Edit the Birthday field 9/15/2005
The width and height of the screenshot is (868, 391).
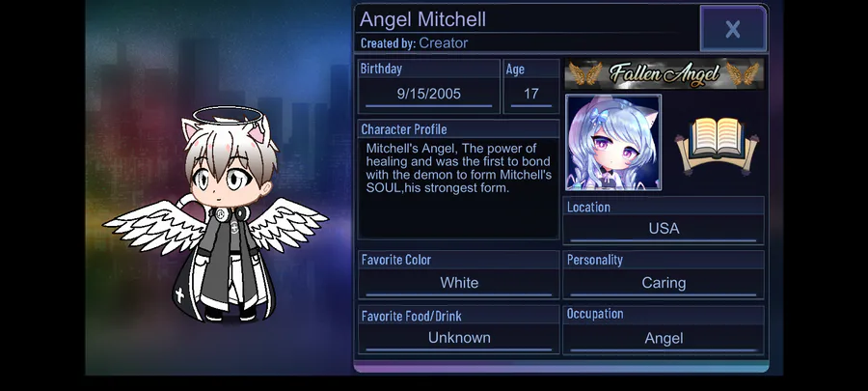click(429, 95)
